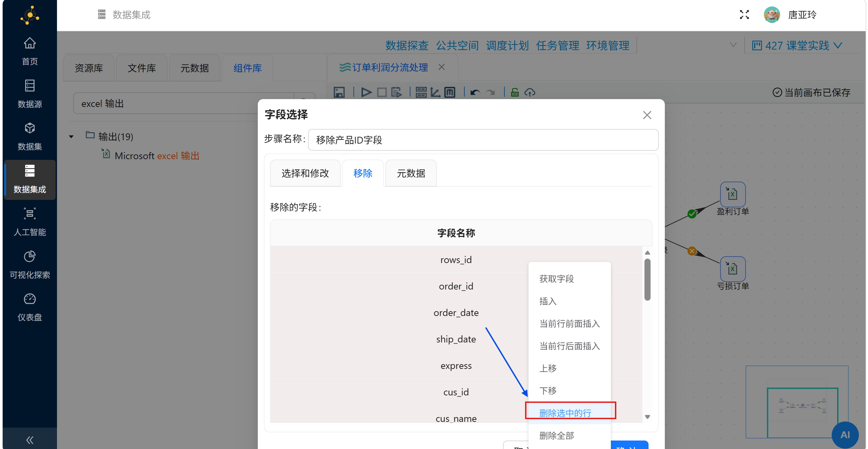
Task: Select 获取字段 in the context menu
Action: tap(556, 279)
